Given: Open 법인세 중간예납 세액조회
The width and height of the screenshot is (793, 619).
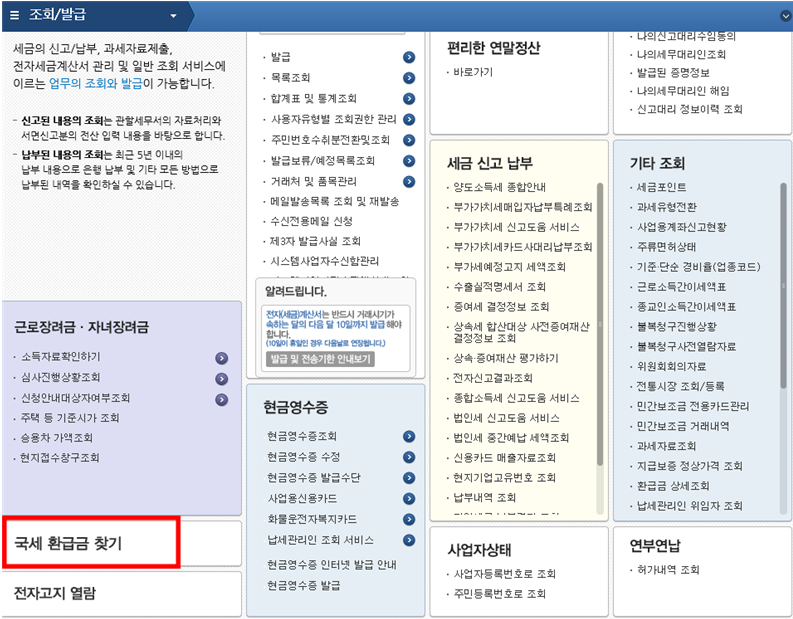Looking at the screenshot, I should [x=511, y=438].
